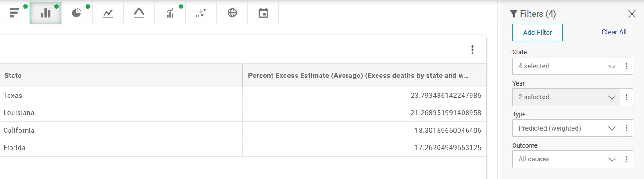Switch to scatter plot visualization
This screenshot has height=179, width=644.
tap(201, 13)
